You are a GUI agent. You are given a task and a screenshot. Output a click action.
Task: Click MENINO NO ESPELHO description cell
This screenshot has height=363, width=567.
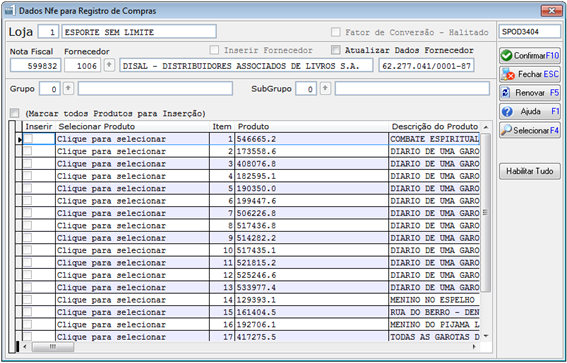435,300
